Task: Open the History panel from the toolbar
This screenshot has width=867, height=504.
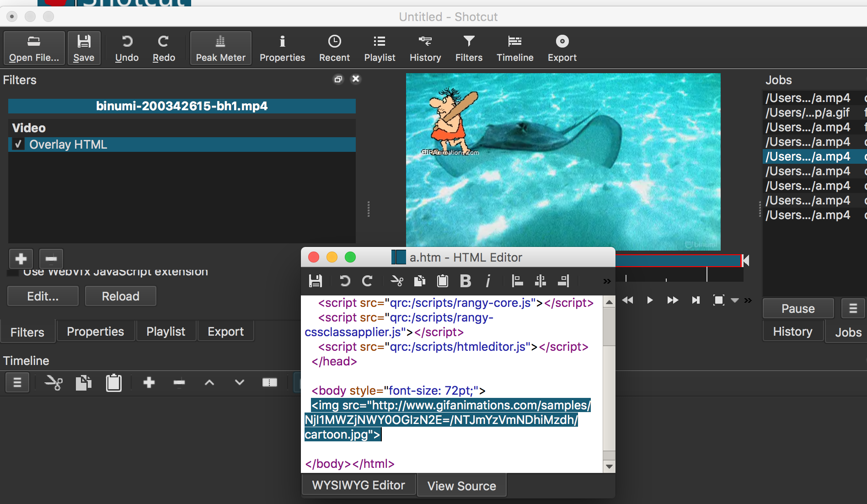Action: [x=425, y=48]
